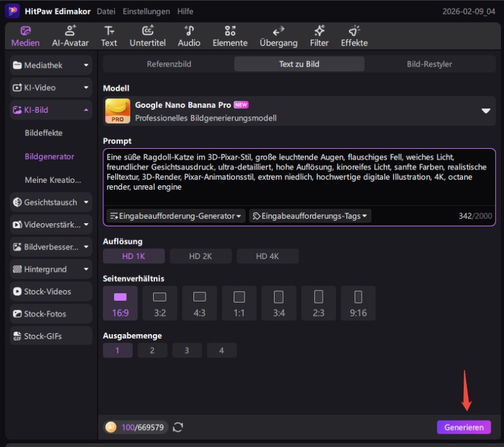
Task: Open the Eingabeaufforderung-Generator dropdown
Action: (176, 216)
